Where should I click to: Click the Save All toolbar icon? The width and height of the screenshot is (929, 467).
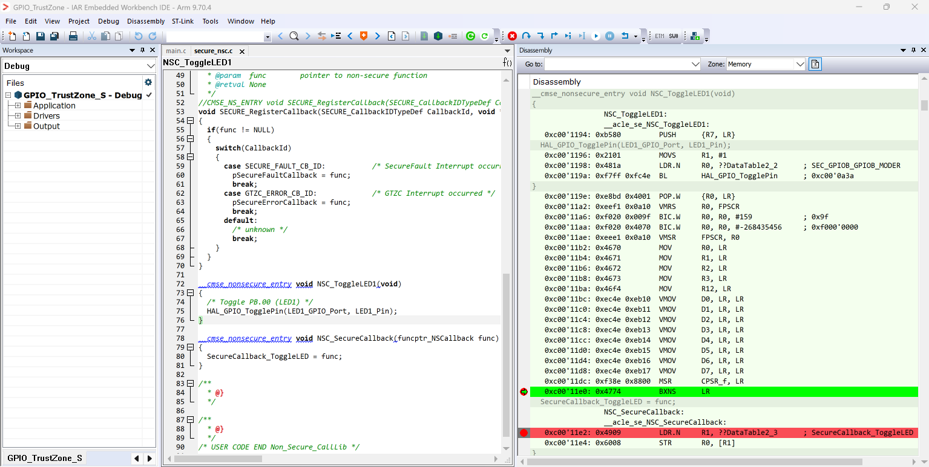55,36
